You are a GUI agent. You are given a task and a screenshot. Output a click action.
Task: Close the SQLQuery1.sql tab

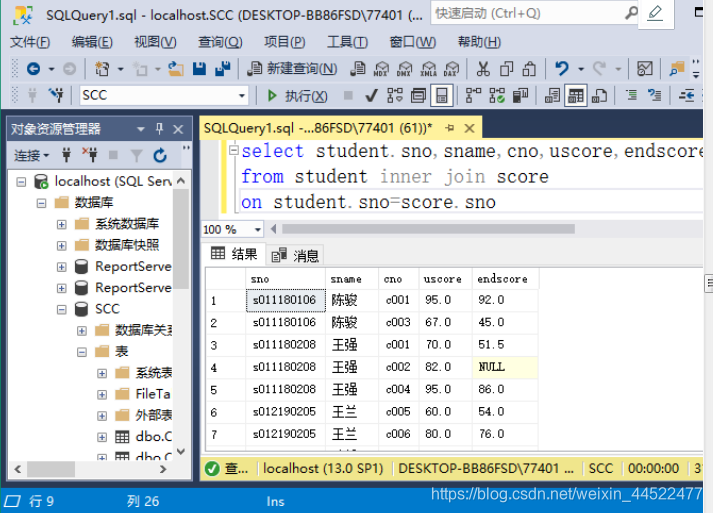pyautogui.click(x=469, y=128)
